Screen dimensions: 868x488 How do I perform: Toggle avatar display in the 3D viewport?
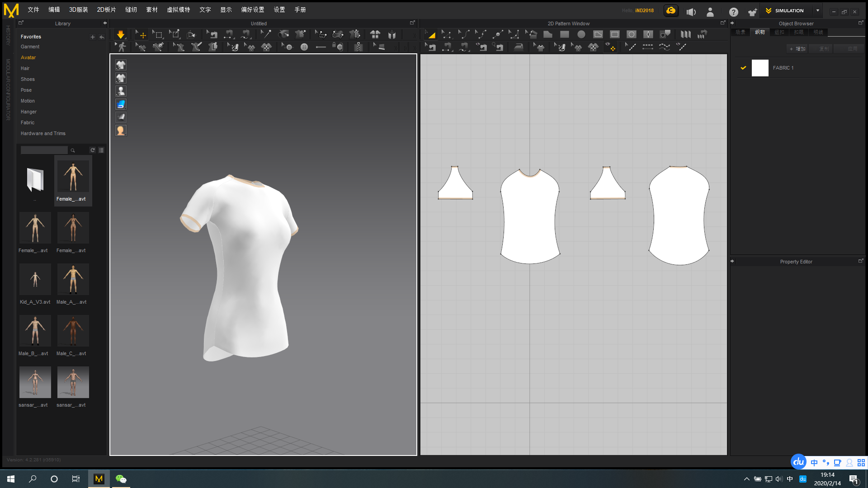click(x=121, y=91)
